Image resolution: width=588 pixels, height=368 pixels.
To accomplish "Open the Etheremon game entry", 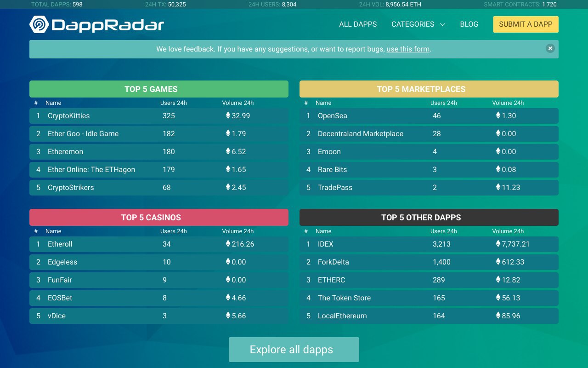I will [x=66, y=152].
